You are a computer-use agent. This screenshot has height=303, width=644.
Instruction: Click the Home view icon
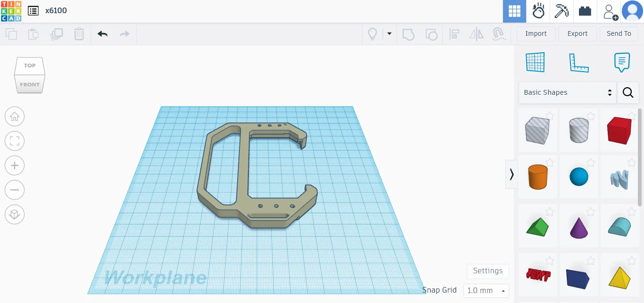pyautogui.click(x=15, y=117)
